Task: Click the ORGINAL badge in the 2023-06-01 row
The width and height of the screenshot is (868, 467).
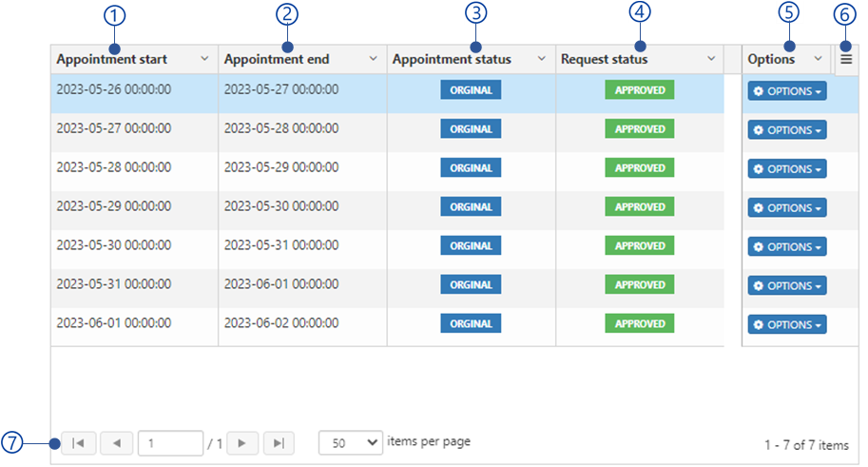Action: (x=471, y=323)
